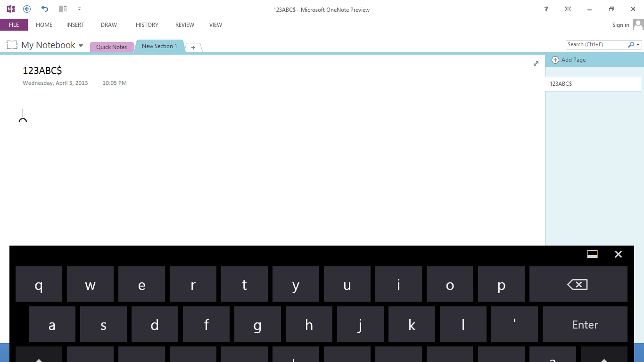Dock OneNote to desktop icon
Image resolution: width=644 pixels, height=362 pixels.
[63, 9]
